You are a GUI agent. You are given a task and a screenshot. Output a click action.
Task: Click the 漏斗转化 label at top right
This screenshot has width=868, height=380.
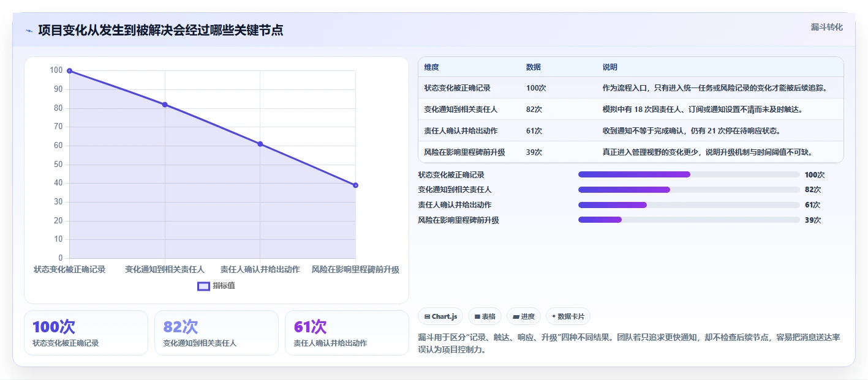(x=827, y=27)
